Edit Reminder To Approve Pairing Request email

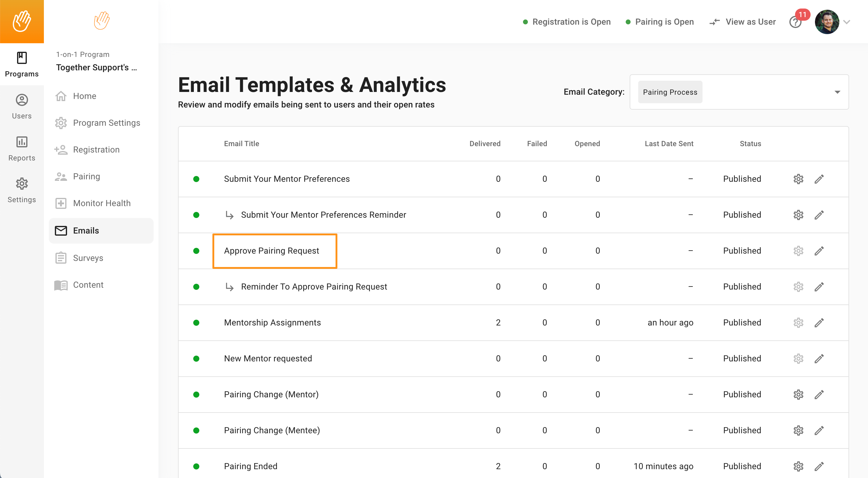click(x=819, y=287)
